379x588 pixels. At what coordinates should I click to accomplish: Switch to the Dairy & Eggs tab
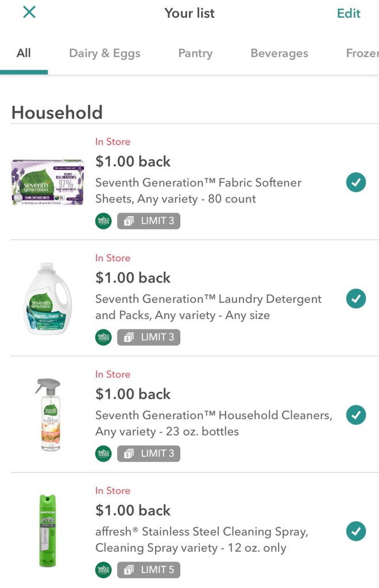105,53
